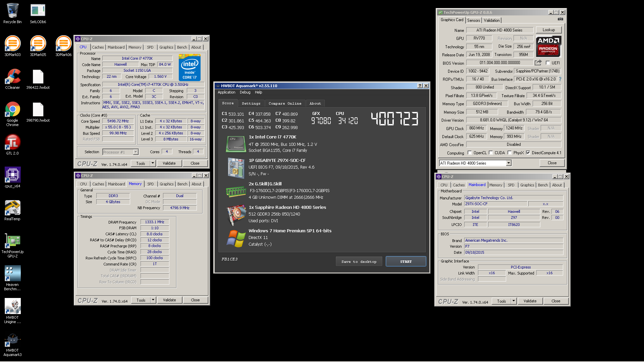Expand Tools dropdown arrow in CPU tab window
This screenshot has height=362, width=644.
point(153,163)
